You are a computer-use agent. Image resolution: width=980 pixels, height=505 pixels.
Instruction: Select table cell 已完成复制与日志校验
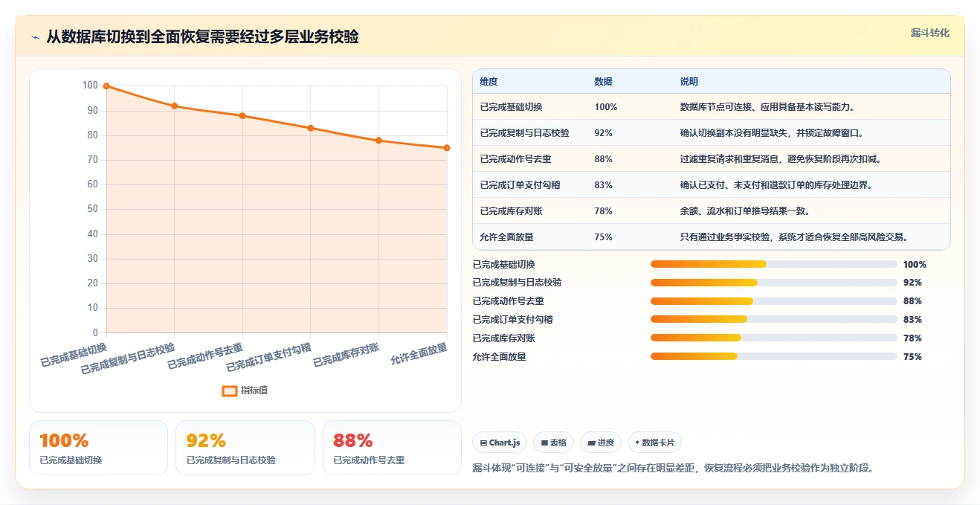[x=525, y=133]
